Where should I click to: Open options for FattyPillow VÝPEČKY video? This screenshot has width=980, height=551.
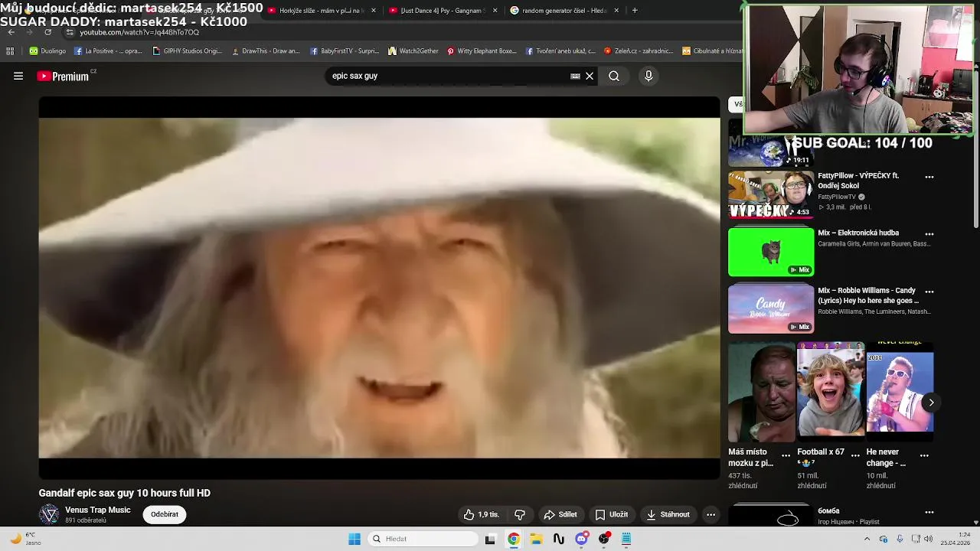tap(929, 177)
